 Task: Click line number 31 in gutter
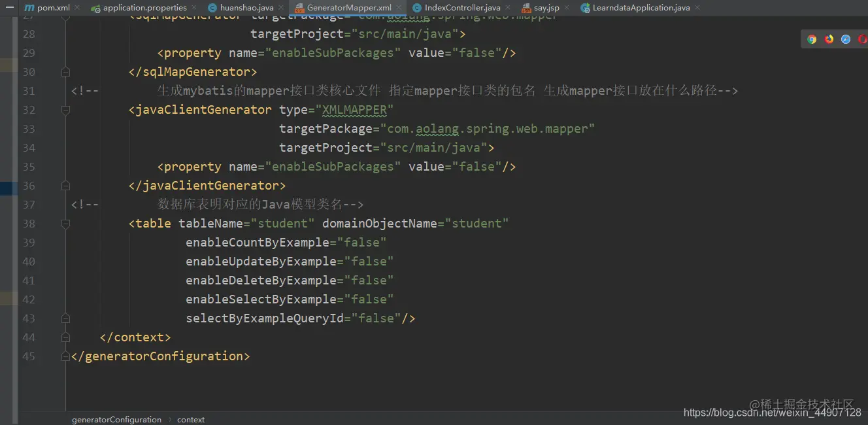[x=29, y=91]
